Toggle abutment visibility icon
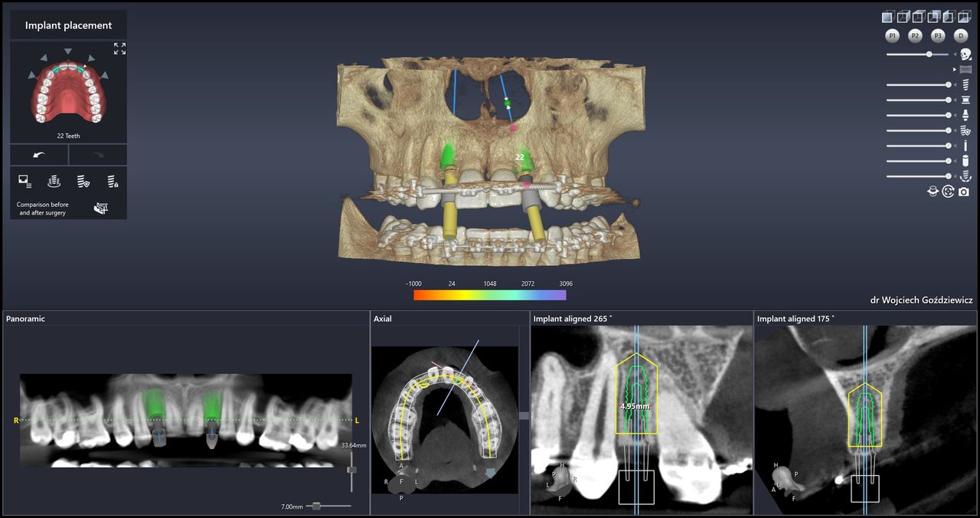 [965, 116]
